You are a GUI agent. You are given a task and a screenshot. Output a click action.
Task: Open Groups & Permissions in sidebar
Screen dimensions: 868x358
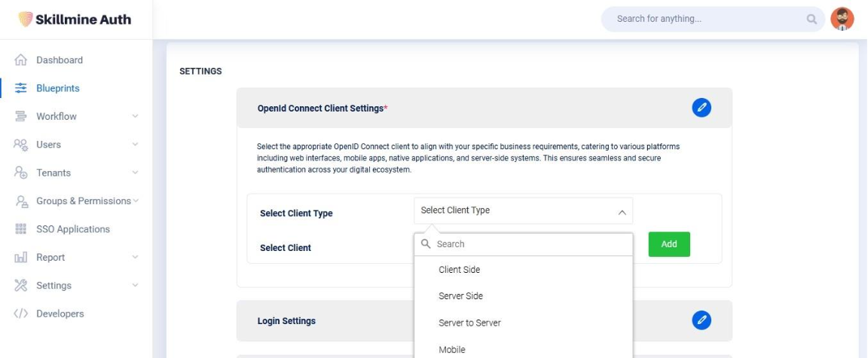pyautogui.click(x=83, y=201)
